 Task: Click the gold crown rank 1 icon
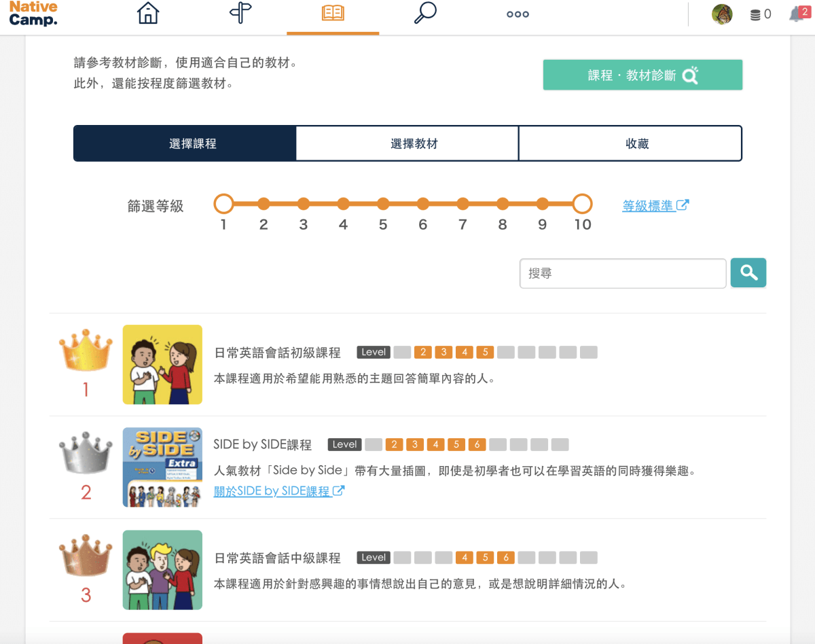[x=86, y=351]
